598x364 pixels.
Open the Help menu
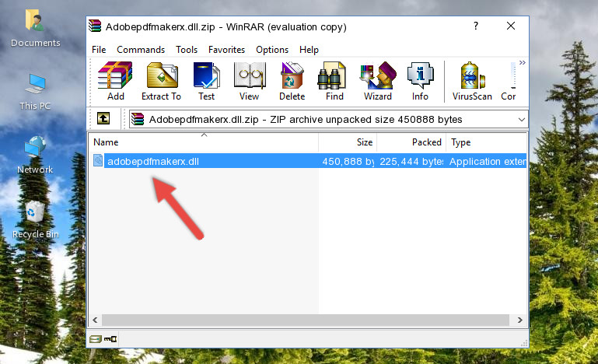(x=309, y=50)
